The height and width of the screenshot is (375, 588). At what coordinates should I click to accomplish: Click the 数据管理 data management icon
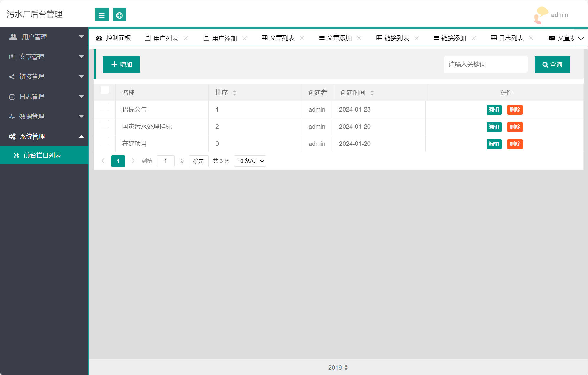click(x=12, y=117)
